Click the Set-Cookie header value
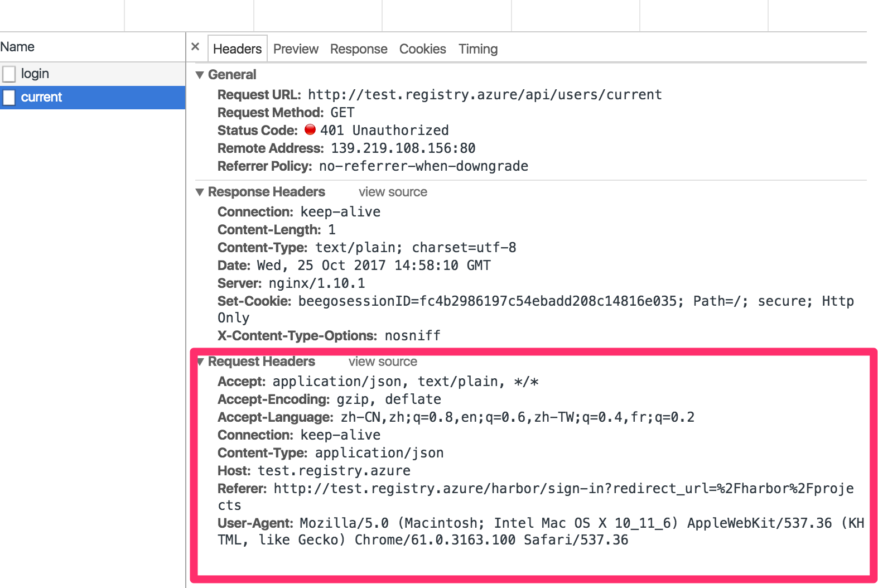Viewport: 878px width, 588px height. (x=576, y=301)
